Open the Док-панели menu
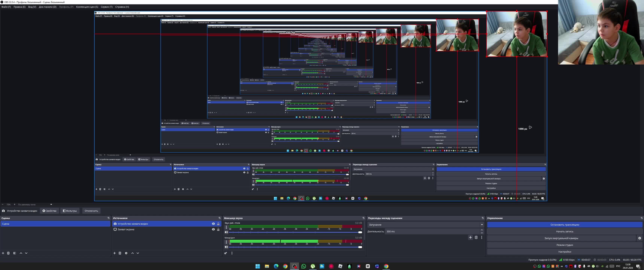Screen dimensions: 644x270 click(48, 7)
